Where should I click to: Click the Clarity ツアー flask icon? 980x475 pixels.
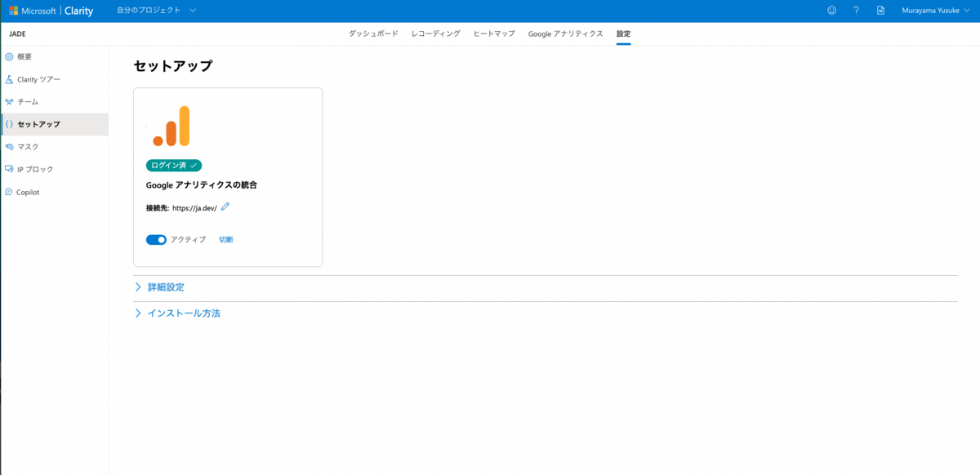[x=9, y=79]
